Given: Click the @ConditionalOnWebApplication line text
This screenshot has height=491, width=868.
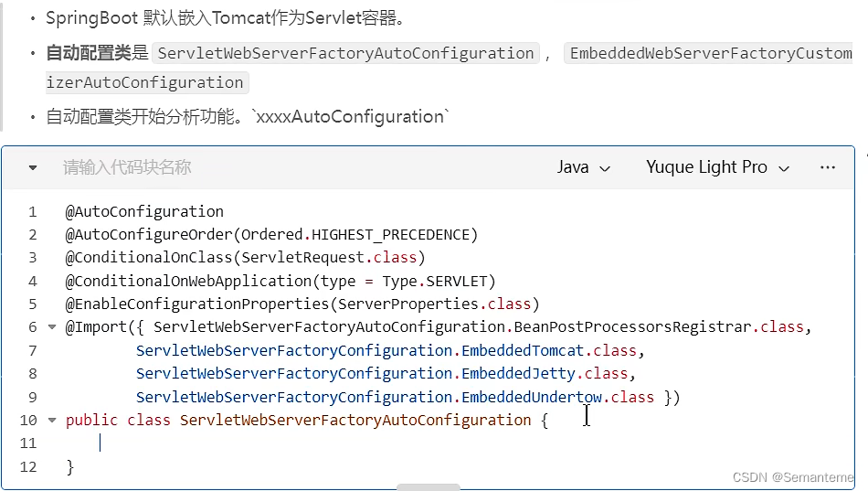Looking at the screenshot, I should [x=281, y=282].
